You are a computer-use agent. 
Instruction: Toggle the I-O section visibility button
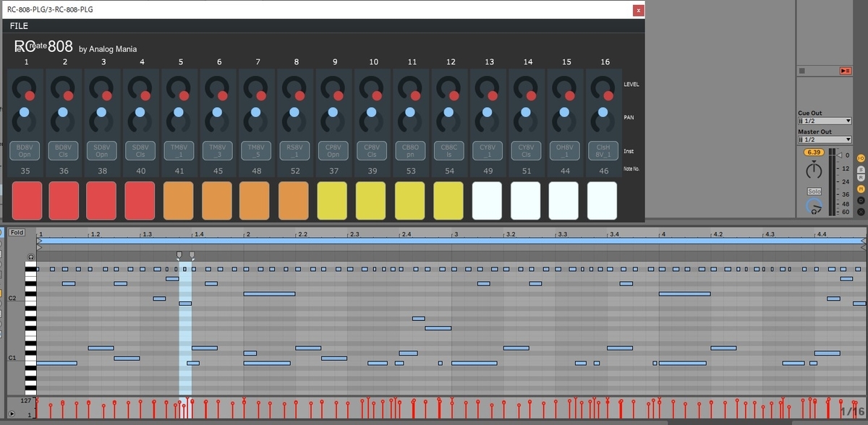pos(861,158)
